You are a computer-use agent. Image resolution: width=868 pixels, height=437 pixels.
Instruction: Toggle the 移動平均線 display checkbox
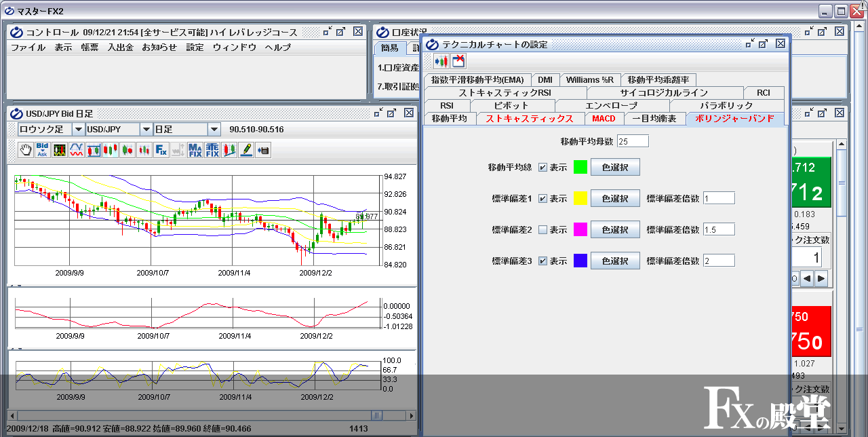542,168
